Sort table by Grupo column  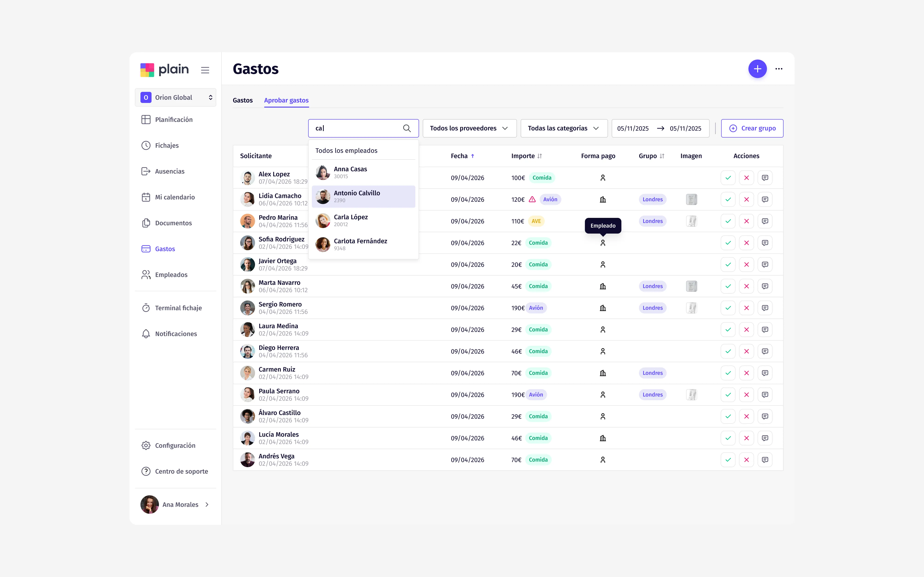651,156
